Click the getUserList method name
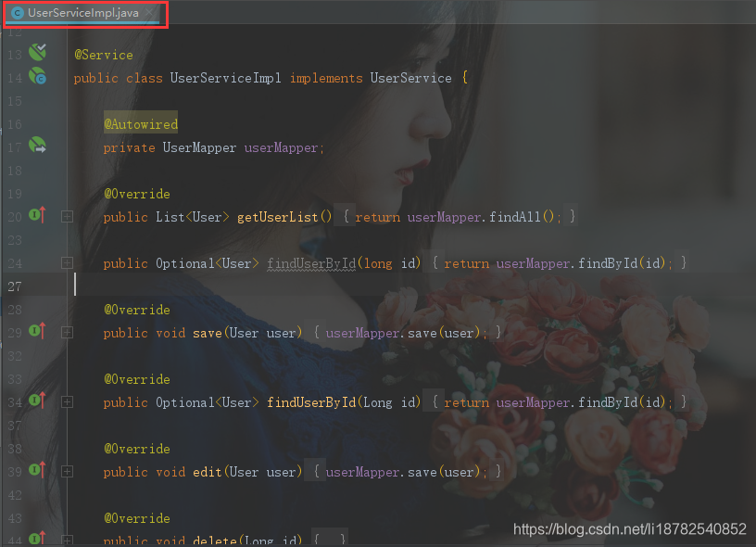Screen dimensions: 756x547 pyautogui.click(x=277, y=217)
